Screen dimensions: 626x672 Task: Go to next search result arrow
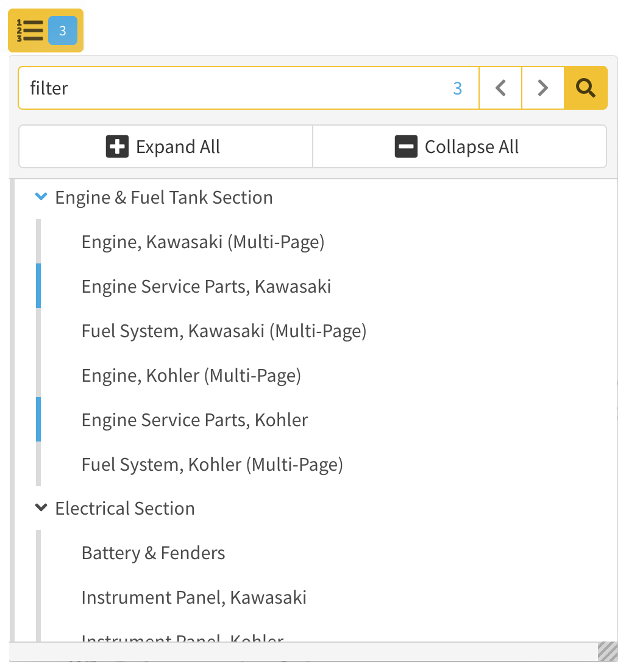[543, 88]
